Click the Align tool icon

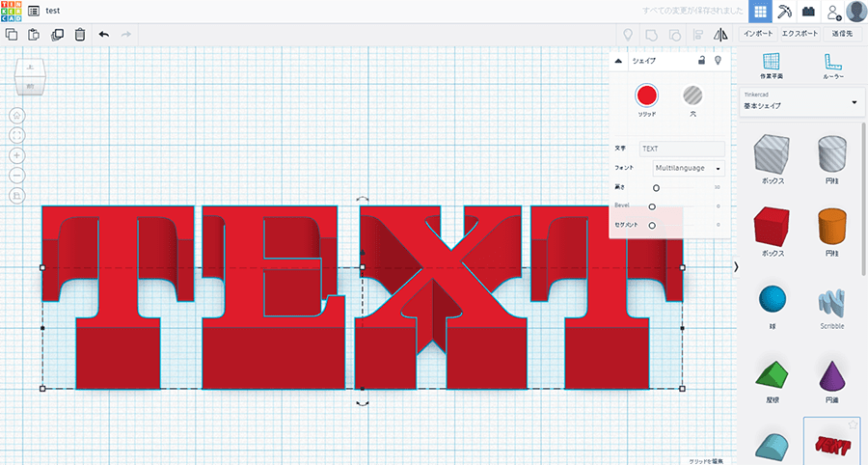pos(698,35)
